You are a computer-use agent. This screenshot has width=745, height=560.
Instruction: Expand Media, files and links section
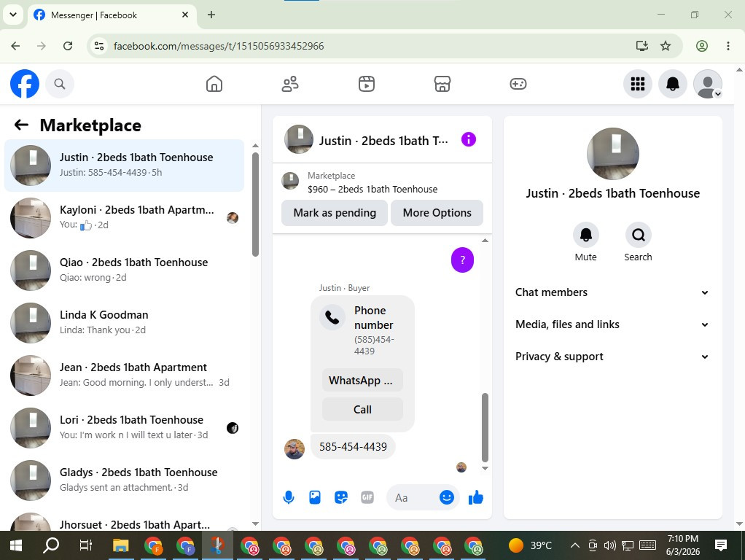click(x=612, y=324)
